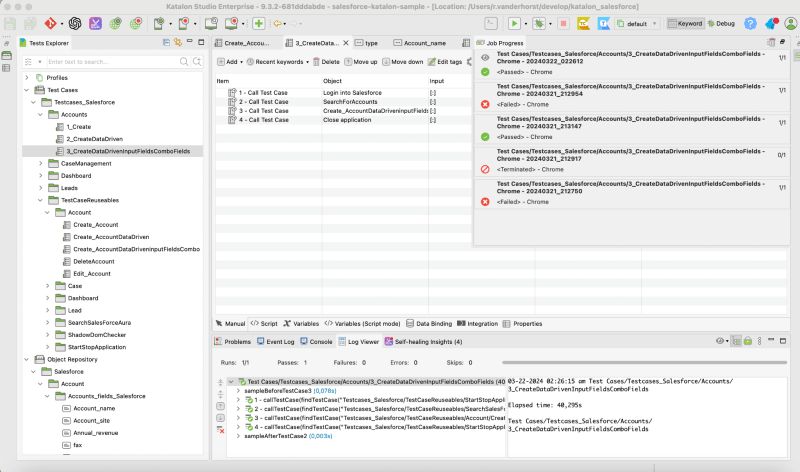Open the user account avatar icon

[x=791, y=23]
